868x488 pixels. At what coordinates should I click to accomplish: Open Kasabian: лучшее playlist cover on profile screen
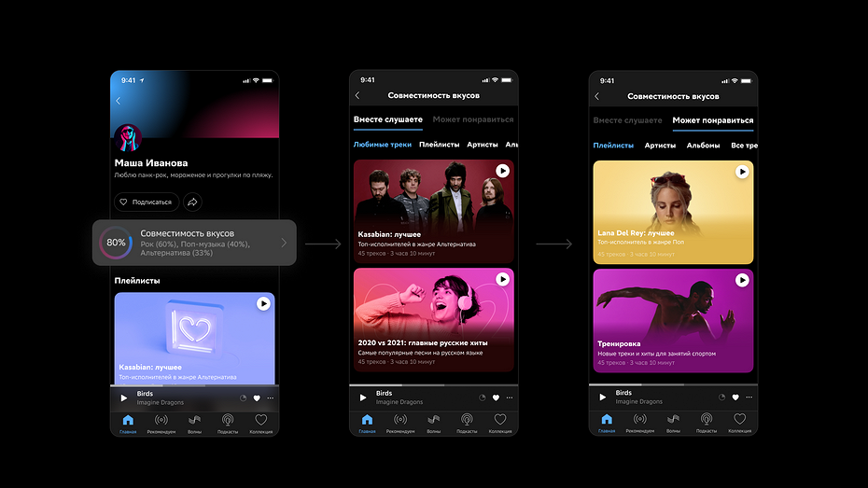[194, 338]
